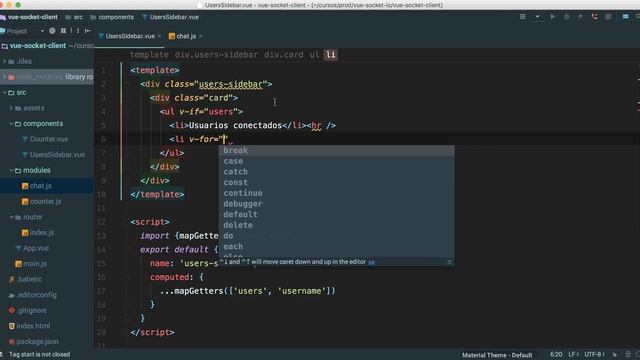Select 'catch' autocomplete suggestion

coord(337,171)
